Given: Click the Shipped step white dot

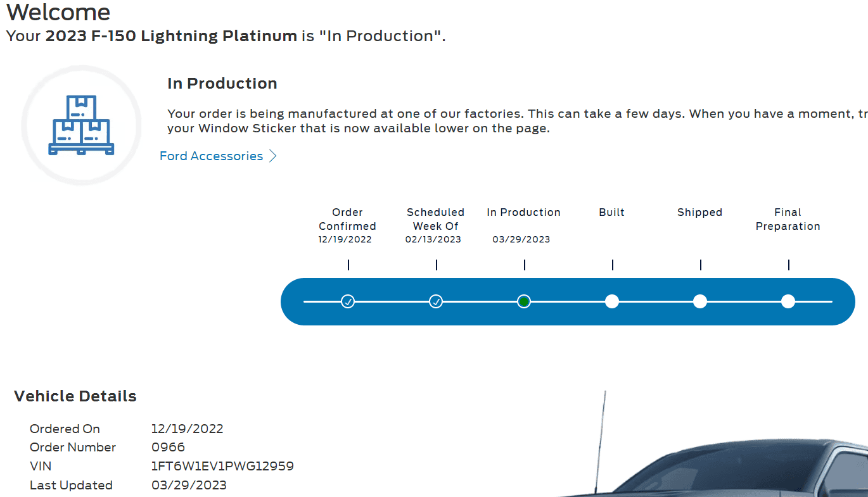Looking at the screenshot, I should (x=700, y=301).
